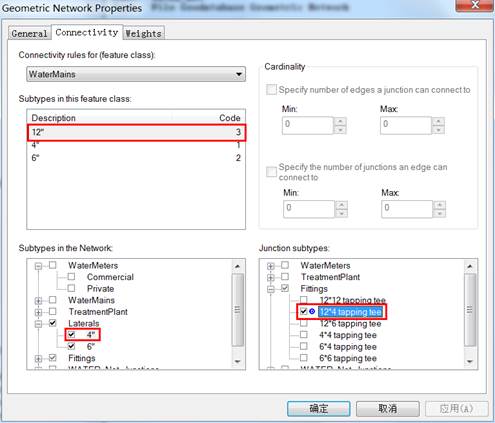Click the 确定 (OK) button
Viewport: 495px width, 423px height.
[319, 408]
